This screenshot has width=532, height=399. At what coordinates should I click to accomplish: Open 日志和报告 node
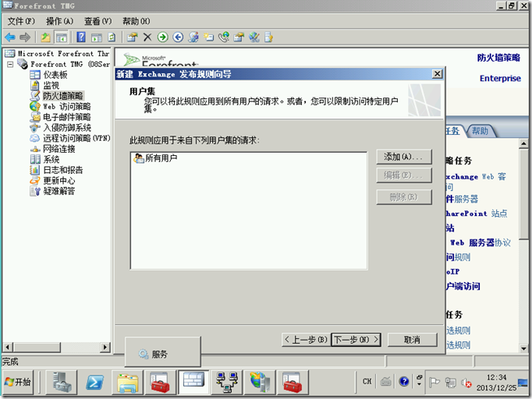[63, 170]
